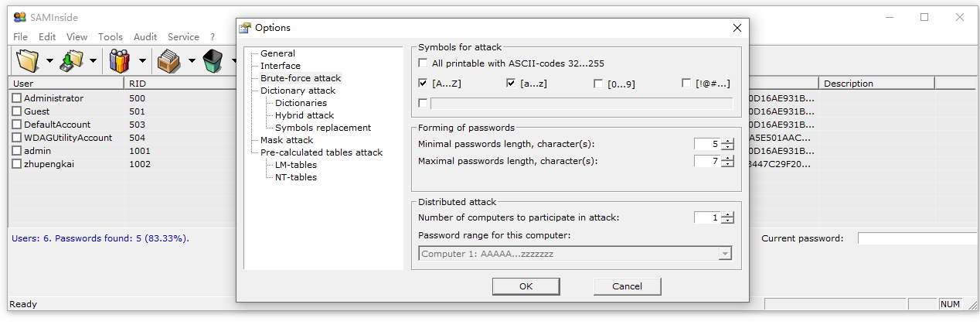Check the Administrator user checkbox
This screenshot has width=980, height=325.
tap(17, 98)
